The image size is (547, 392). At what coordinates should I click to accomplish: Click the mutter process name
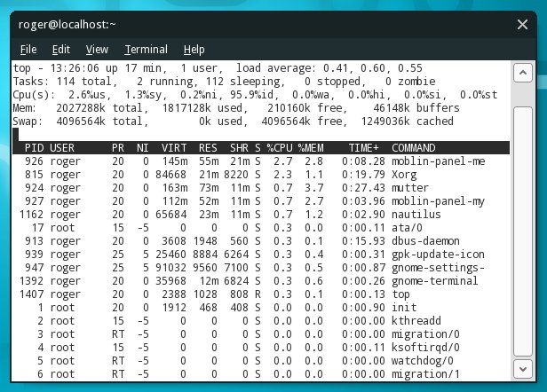[x=410, y=188]
